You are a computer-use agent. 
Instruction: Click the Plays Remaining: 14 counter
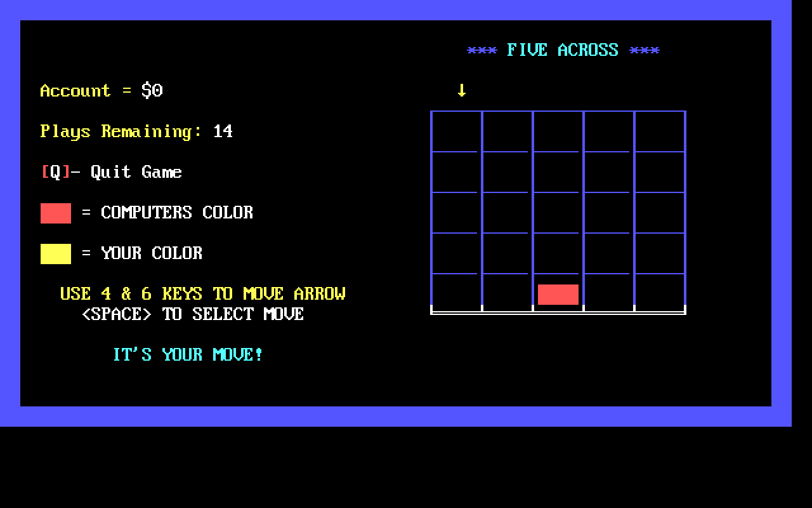tap(136, 131)
